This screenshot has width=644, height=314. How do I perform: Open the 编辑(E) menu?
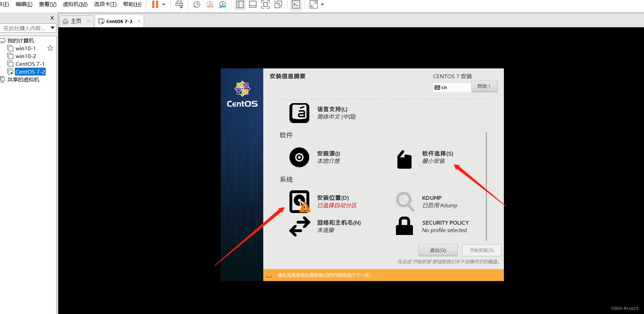24,4
